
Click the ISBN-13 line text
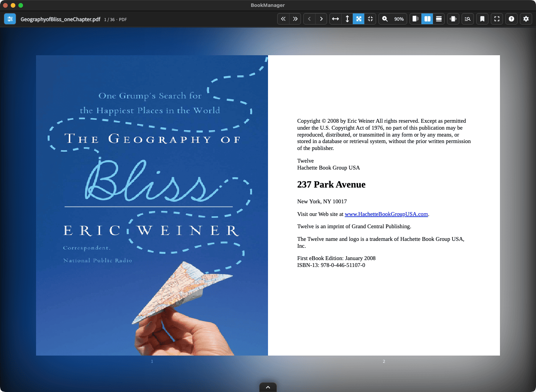(x=331, y=265)
